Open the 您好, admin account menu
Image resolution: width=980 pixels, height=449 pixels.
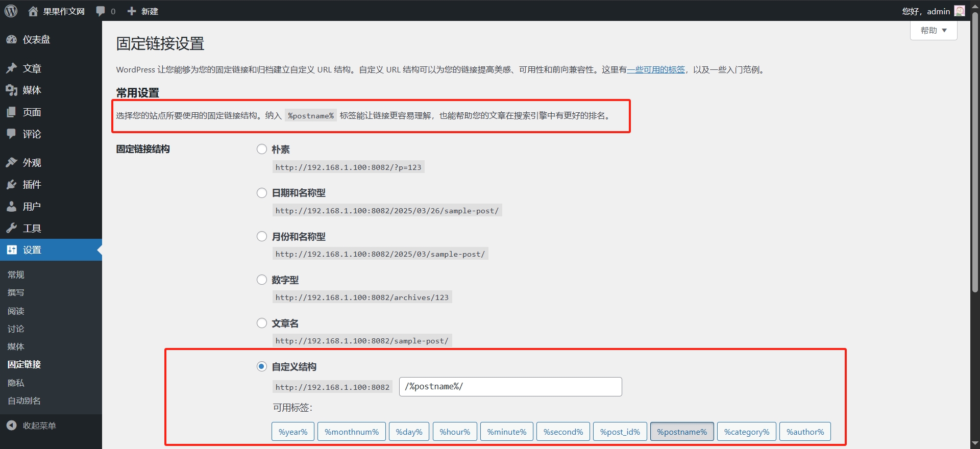(933, 11)
